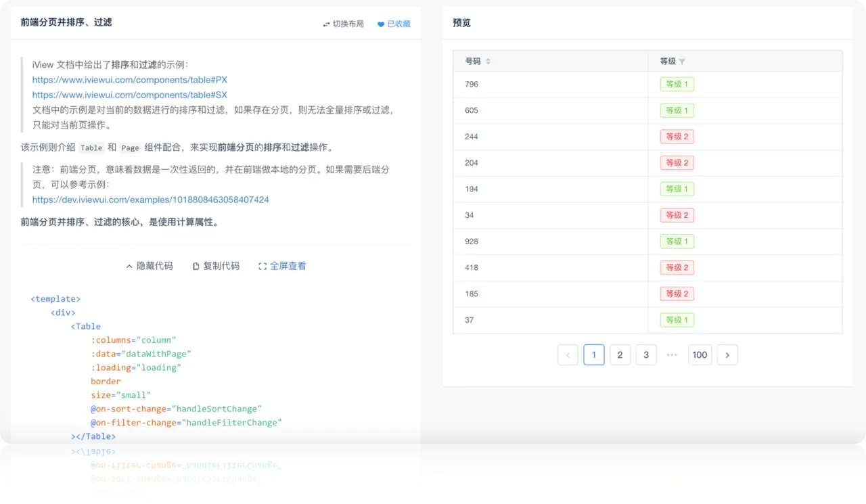Open the dev.iviewui.com examples link
Screen dimensions: 866x504
[x=151, y=200]
